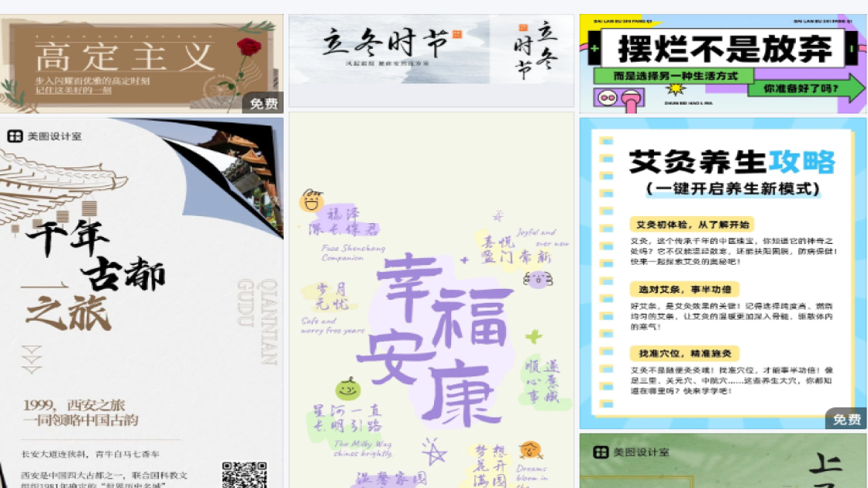
Task: Select the 幸福安康 poster thumbnail
Action: [429, 302]
